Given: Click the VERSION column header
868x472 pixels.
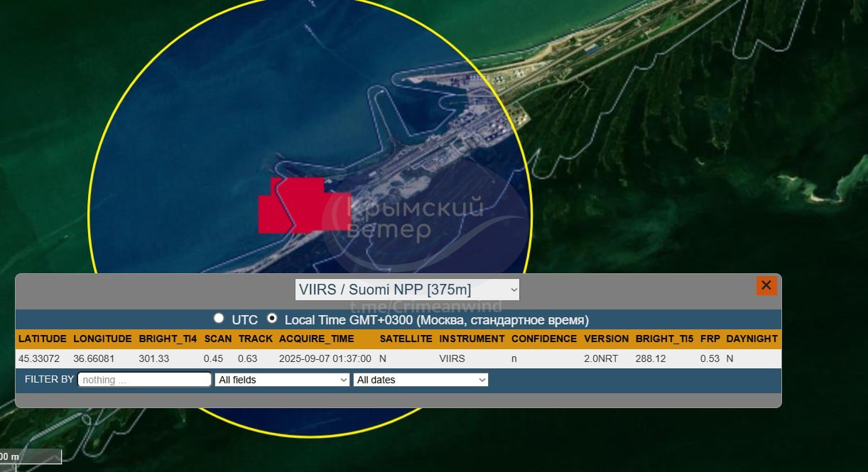Looking at the screenshot, I should click(x=606, y=339).
